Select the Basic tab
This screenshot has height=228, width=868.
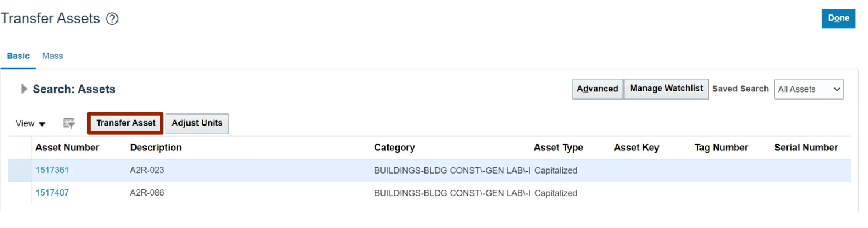18,56
